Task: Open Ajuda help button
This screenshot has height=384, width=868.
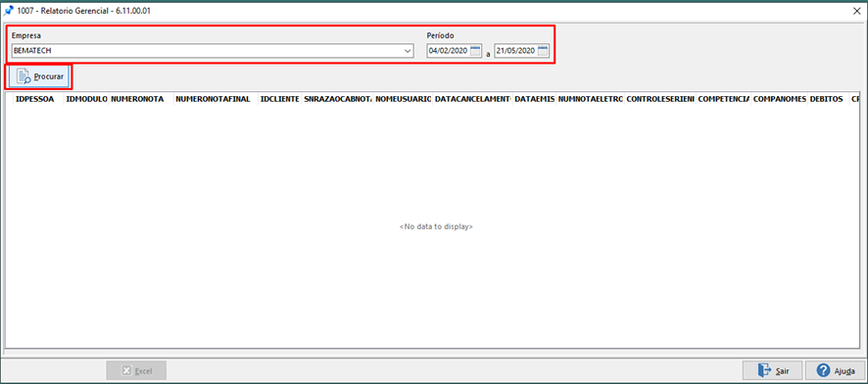Action: tap(835, 370)
